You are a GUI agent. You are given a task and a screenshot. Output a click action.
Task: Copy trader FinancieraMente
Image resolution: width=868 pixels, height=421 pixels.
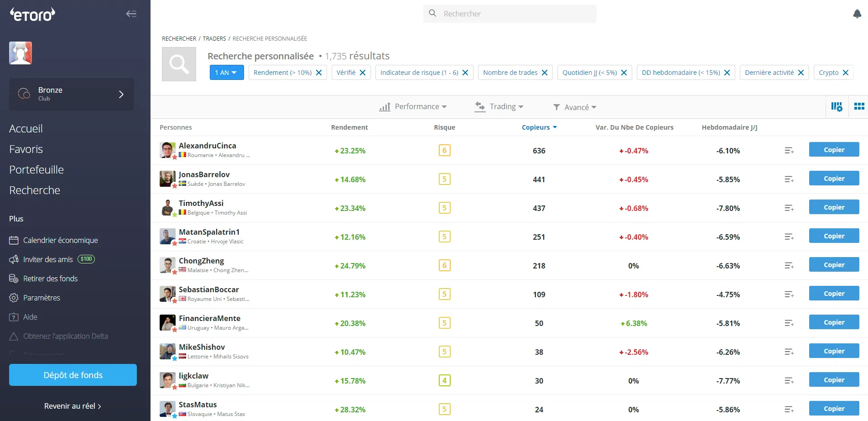coord(834,322)
